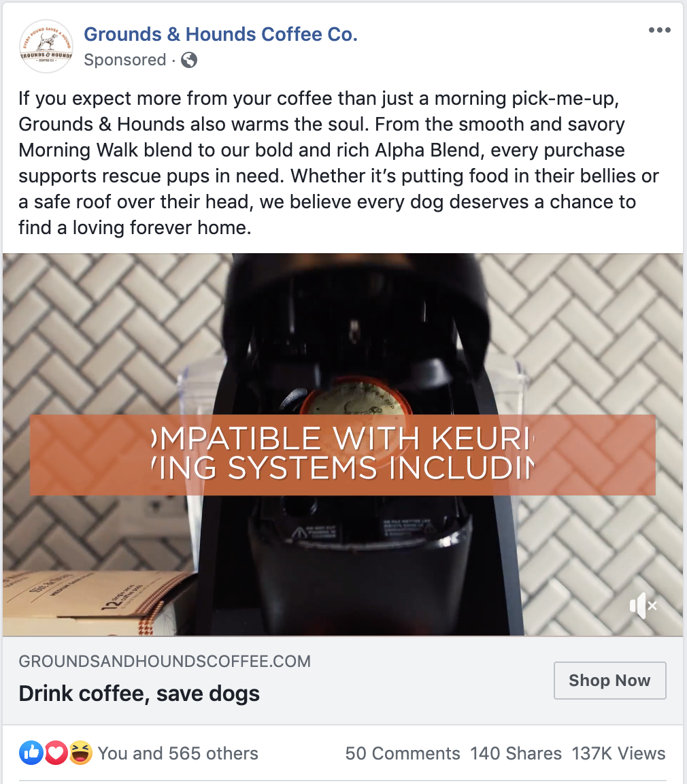Open the 'You and 565 others' list
The image size is (687, 784).
click(x=178, y=753)
